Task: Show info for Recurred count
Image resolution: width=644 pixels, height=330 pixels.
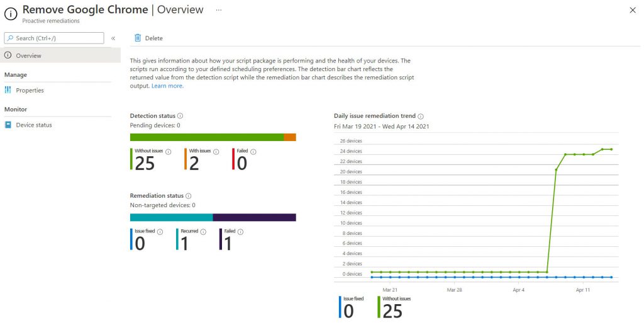Action: [x=203, y=232]
